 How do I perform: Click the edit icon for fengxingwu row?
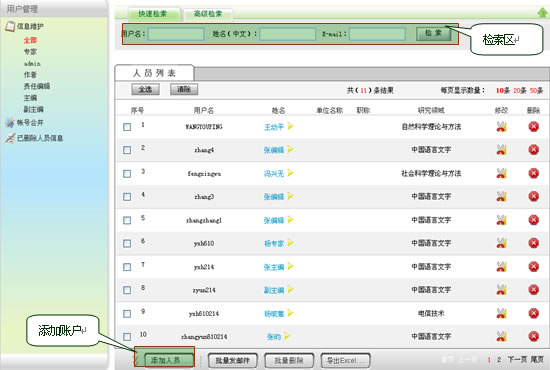[x=502, y=173]
